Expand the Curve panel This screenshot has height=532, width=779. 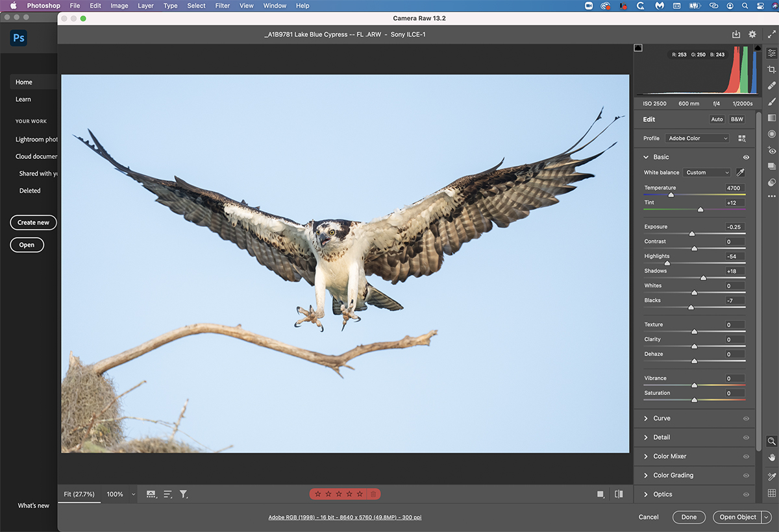tap(646, 418)
